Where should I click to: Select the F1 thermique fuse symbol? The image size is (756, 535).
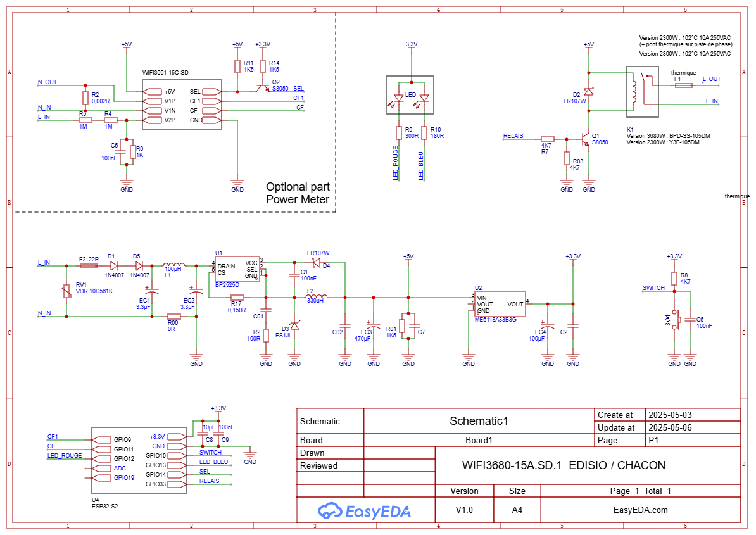[684, 85]
